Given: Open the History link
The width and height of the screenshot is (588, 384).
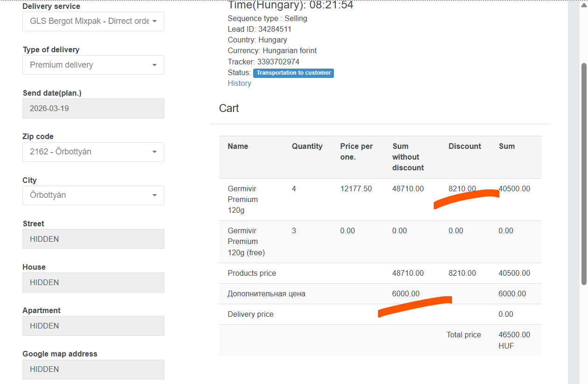Looking at the screenshot, I should [239, 83].
